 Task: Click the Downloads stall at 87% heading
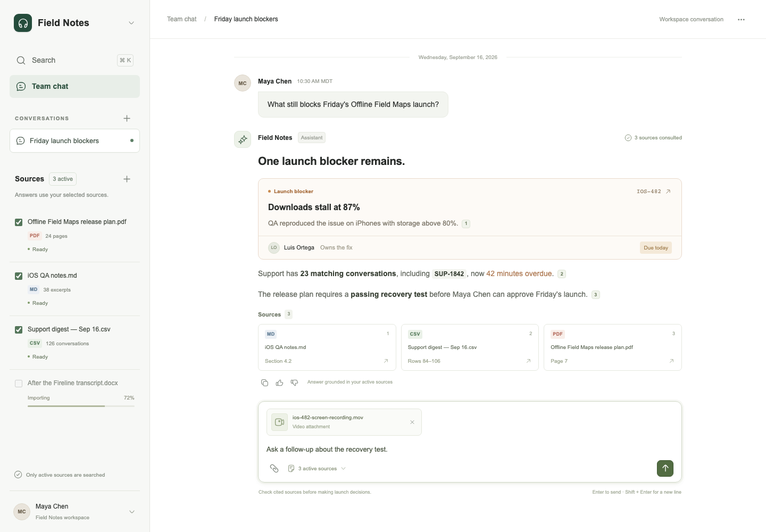pyautogui.click(x=314, y=207)
